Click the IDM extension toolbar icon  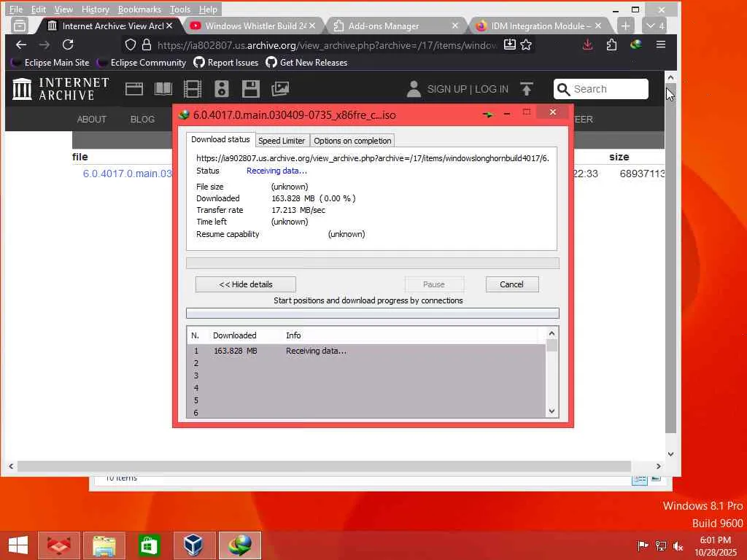coord(636,44)
